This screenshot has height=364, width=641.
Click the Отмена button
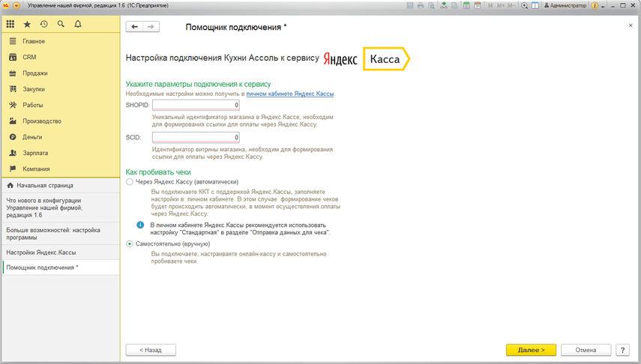(586, 350)
